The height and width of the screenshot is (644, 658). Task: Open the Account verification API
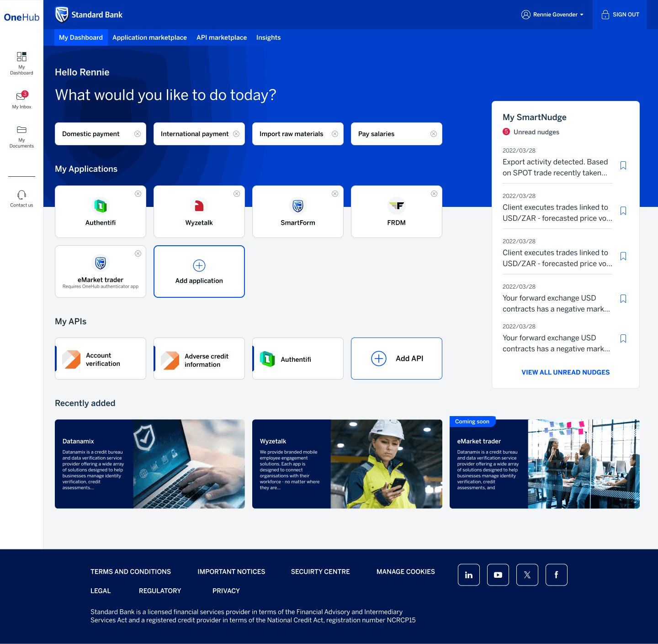(x=101, y=359)
